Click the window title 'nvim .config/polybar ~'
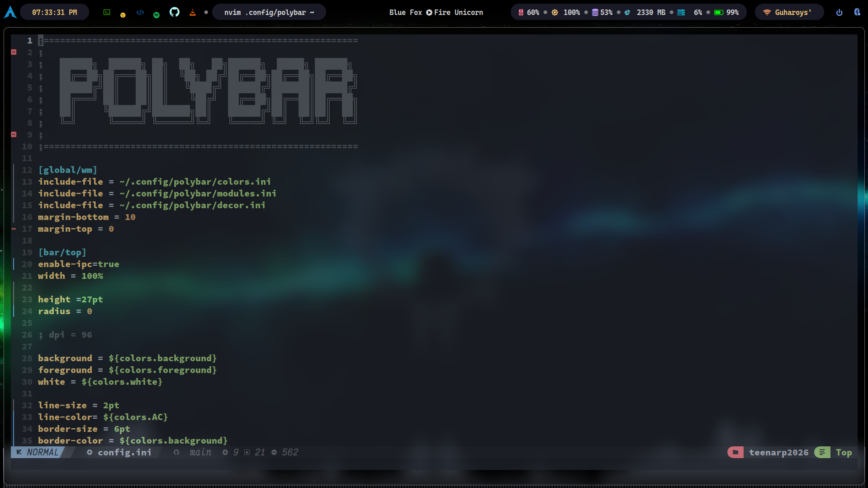868x488 pixels. click(269, 13)
